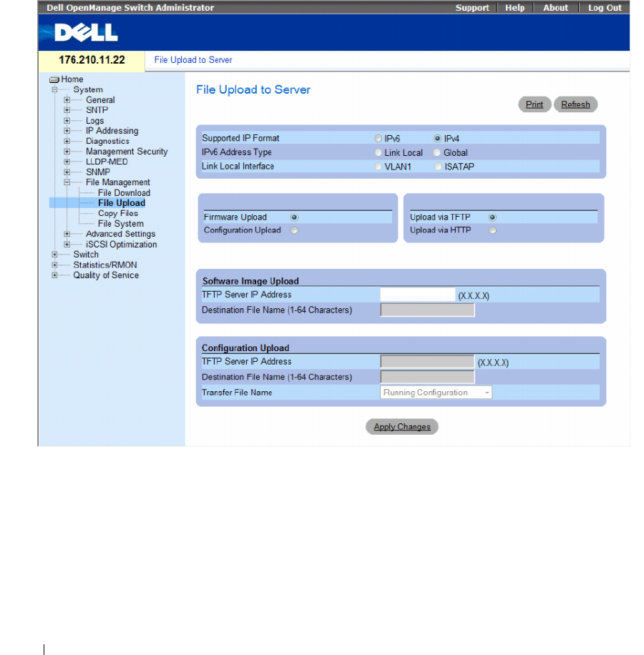Click the 176.210.11.22 address label

(92, 60)
